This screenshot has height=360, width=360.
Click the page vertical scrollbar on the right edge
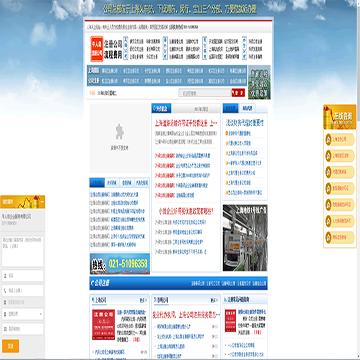pos(358,180)
